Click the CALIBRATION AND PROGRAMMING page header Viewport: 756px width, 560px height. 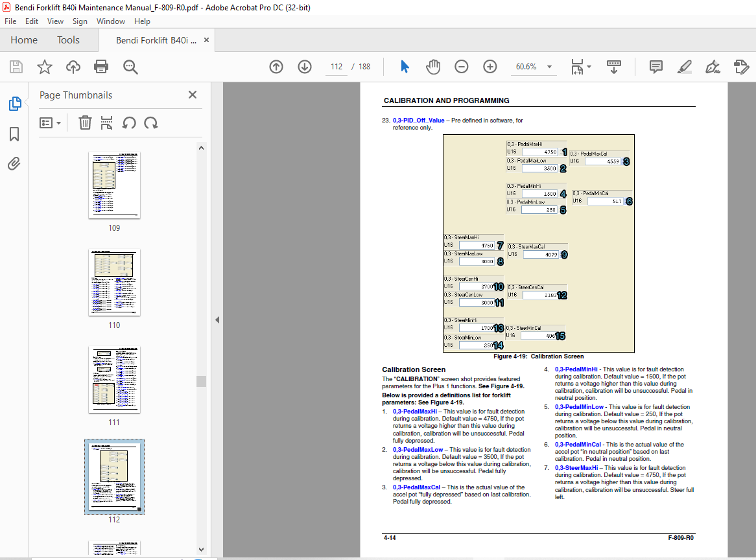(447, 100)
